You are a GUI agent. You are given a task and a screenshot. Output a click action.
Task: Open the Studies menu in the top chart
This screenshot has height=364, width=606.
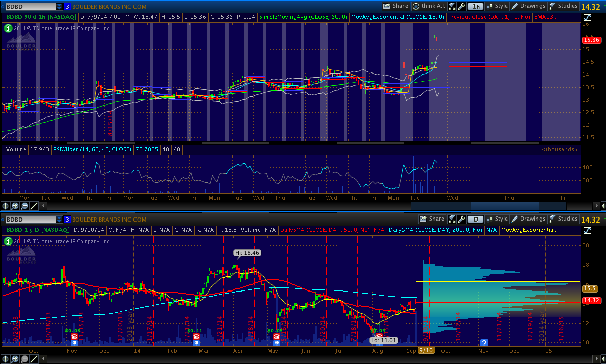click(x=563, y=6)
